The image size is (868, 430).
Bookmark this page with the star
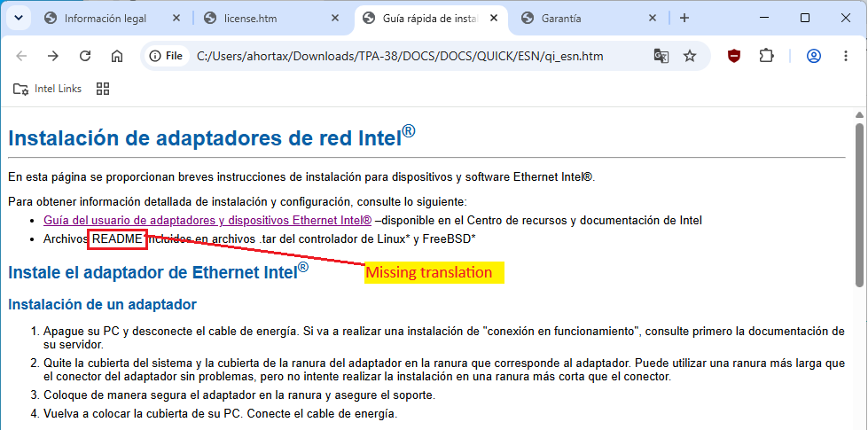point(689,56)
